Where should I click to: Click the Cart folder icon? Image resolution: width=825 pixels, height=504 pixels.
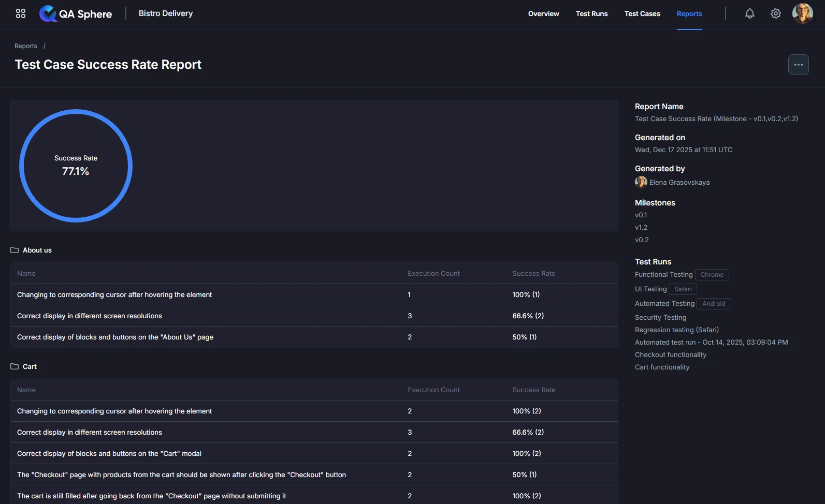15,366
